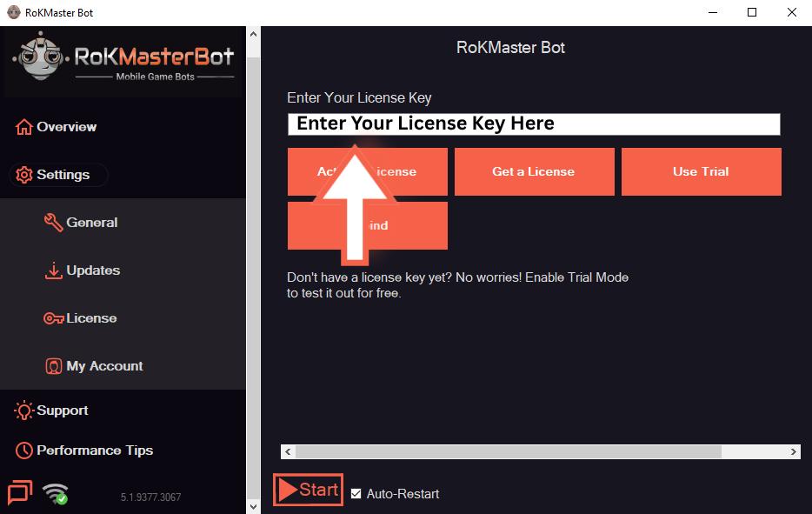Click the Updates download icon
Viewport: 812px width, 514px height.
coord(53,270)
